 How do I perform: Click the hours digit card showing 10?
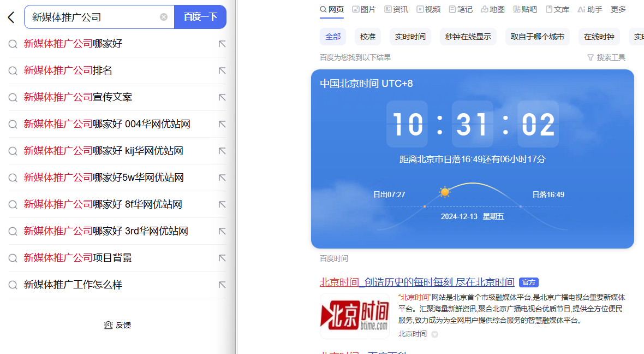pyautogui.click(x=407, y=124)
